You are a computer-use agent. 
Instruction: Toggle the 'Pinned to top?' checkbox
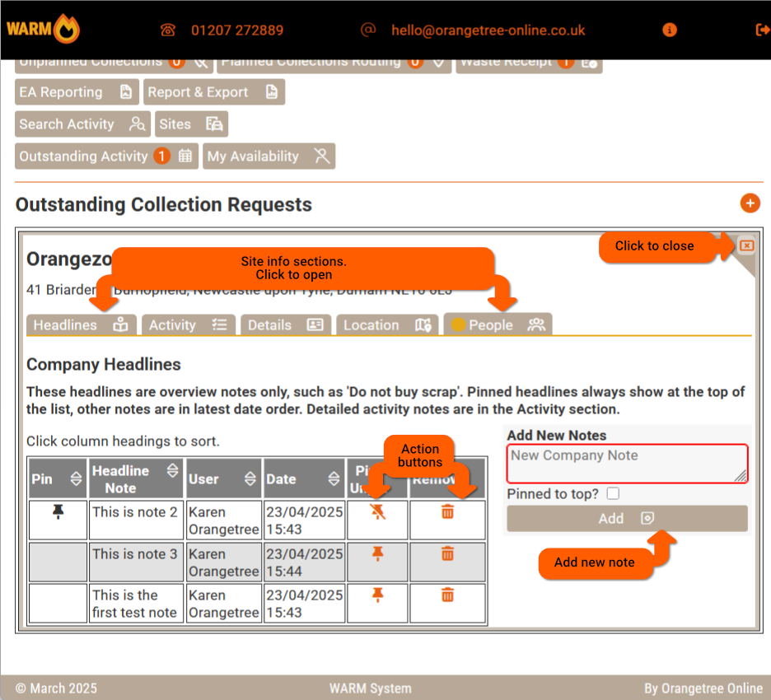[612, 494]
